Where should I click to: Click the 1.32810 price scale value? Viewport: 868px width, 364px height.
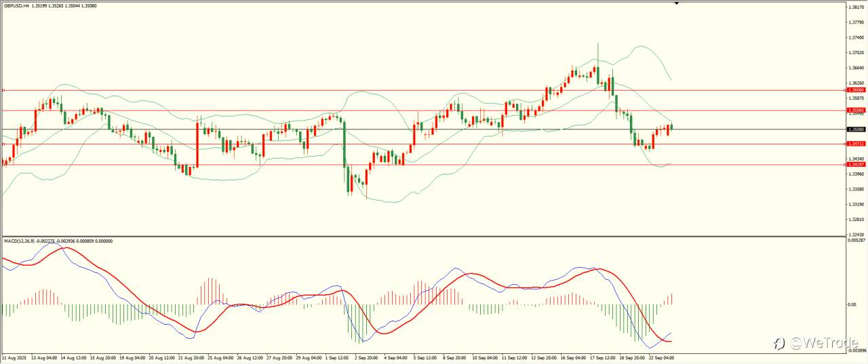856,220
